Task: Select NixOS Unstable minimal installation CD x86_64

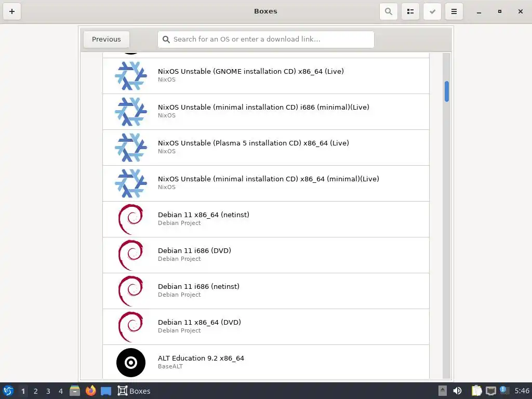Action: click(x=266, y=183)
